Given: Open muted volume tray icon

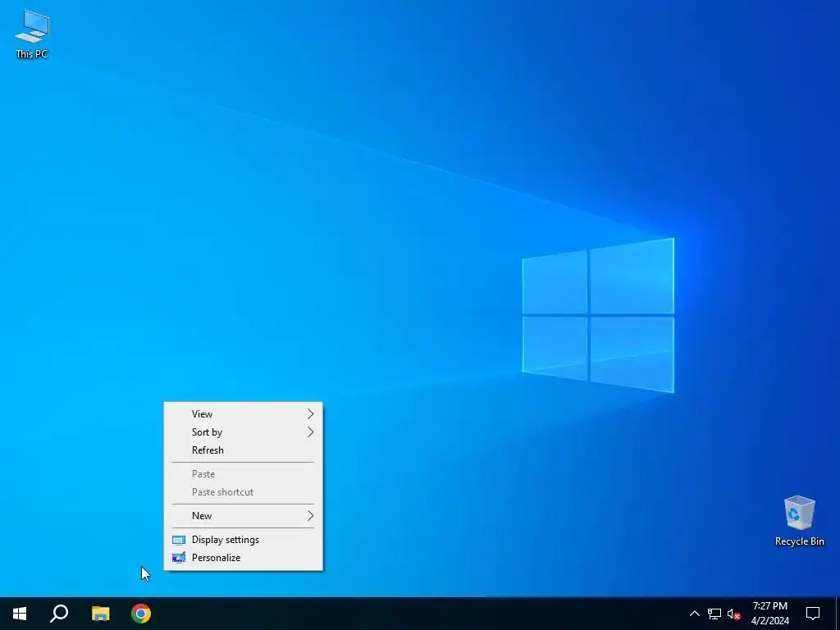Looking at the screenshot, I should coord(734,614).
